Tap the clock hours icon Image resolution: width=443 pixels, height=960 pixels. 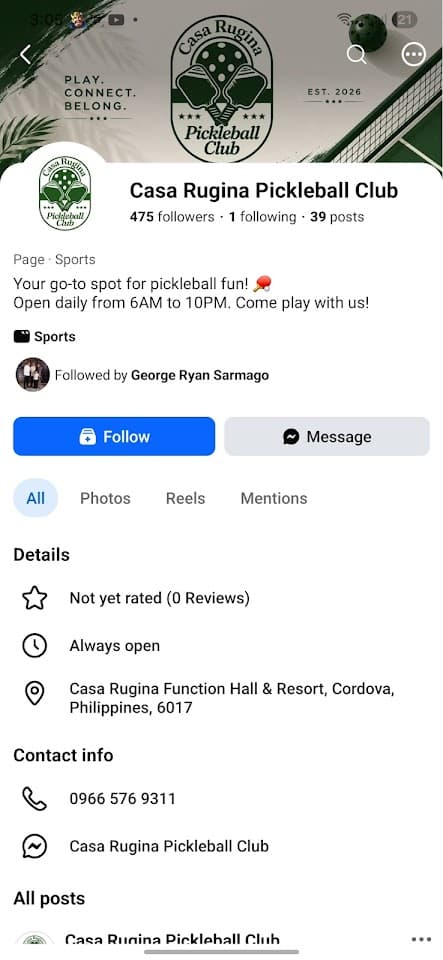[x=34, y=646]
